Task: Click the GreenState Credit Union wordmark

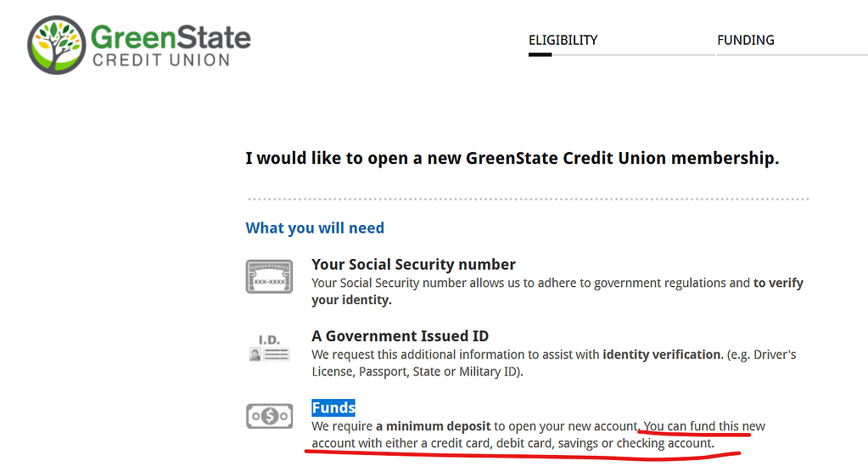Action: click(170, 46)
